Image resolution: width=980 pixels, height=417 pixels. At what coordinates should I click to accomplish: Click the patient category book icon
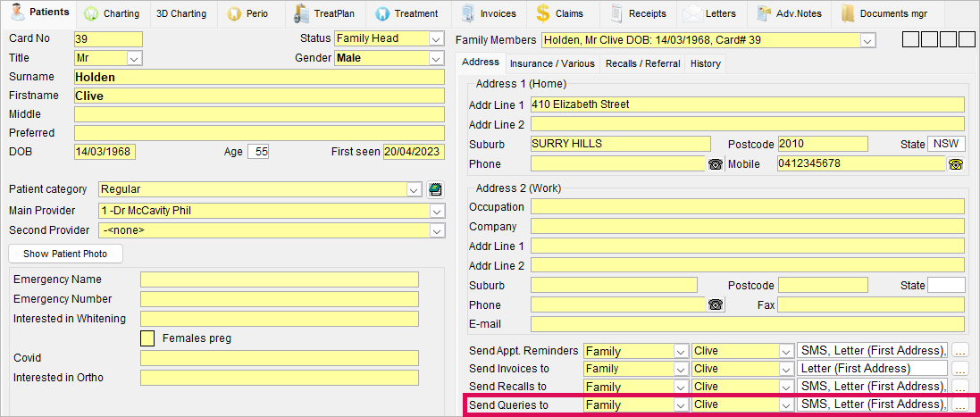click(435, 189)
